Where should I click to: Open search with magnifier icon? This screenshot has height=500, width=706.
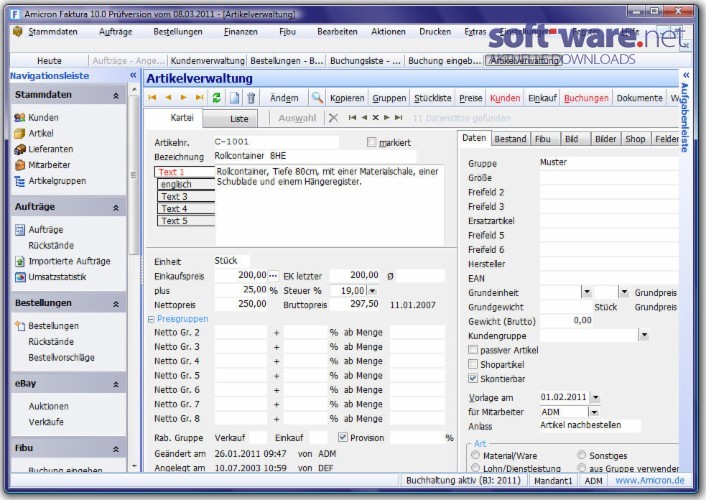pos(317,98)
